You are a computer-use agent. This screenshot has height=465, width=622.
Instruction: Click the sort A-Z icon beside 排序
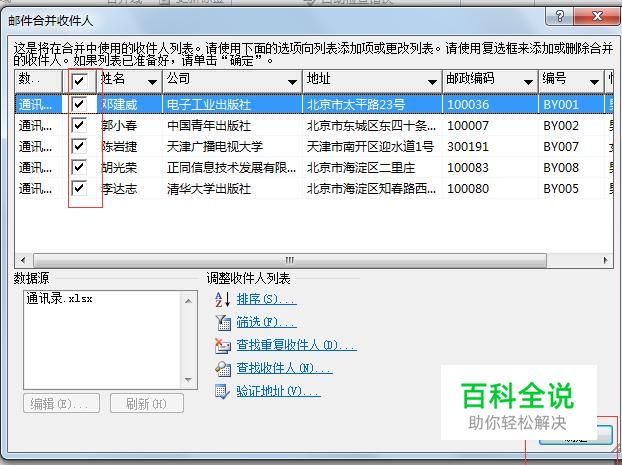coord(223,299)
